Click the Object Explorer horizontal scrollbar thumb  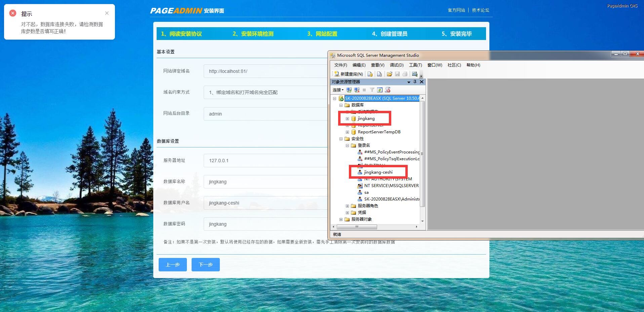tap(357, 227)
